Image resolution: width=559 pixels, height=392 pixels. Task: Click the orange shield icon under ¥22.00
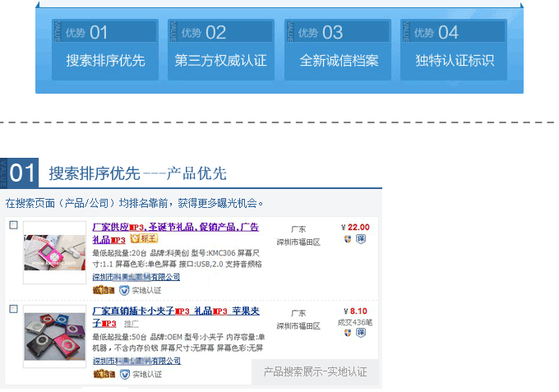click(348, 239)
